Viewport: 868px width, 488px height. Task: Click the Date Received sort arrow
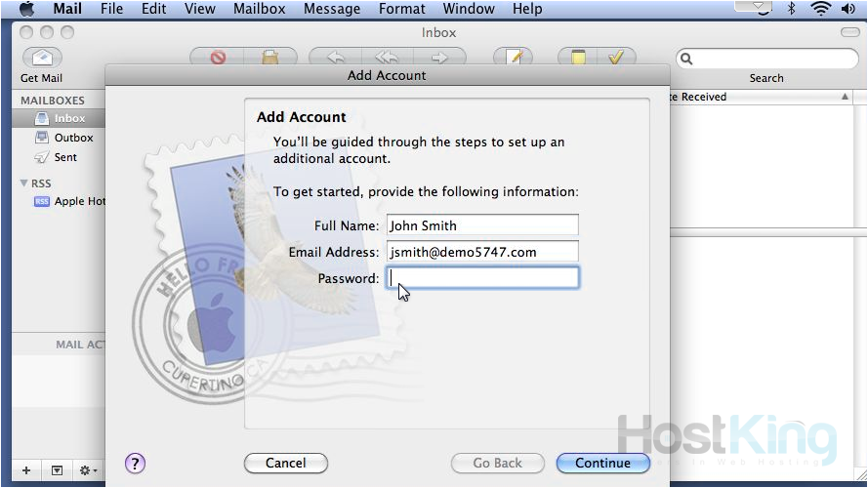point(845,98)
